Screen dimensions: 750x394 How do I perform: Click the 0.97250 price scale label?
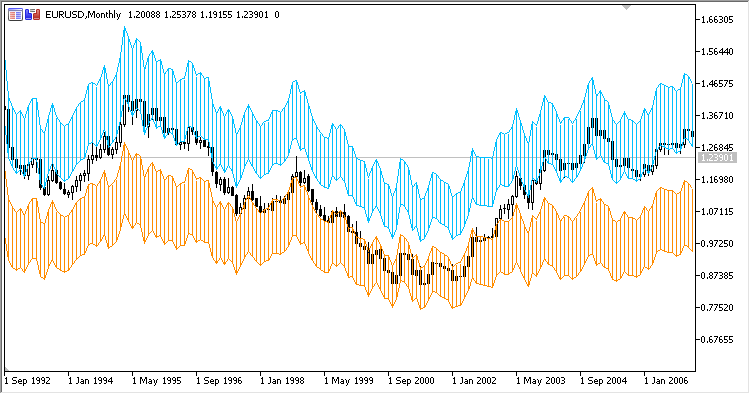(x=717, y=244)
